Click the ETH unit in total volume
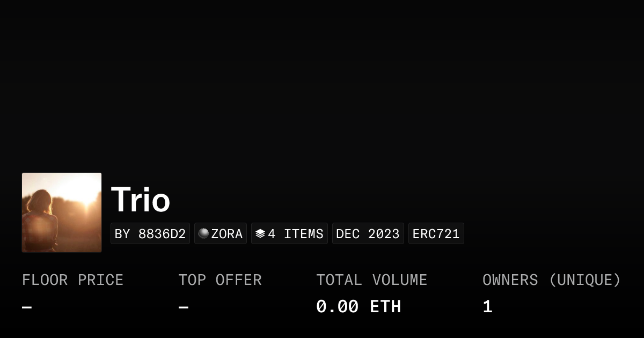This screenshot has width=644, height=338. coord(385,307)
